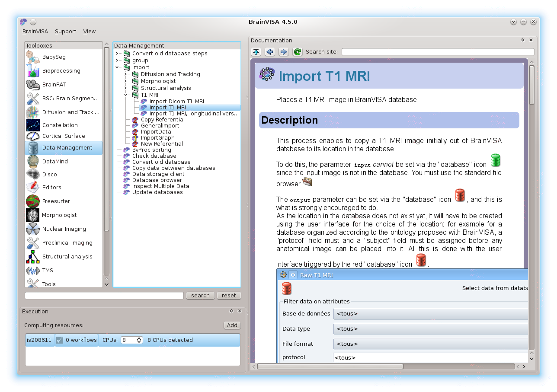Screen dimensions: 557x392
Task: Collapse the T1 MRI tree folder
Action: pos(125,95)
